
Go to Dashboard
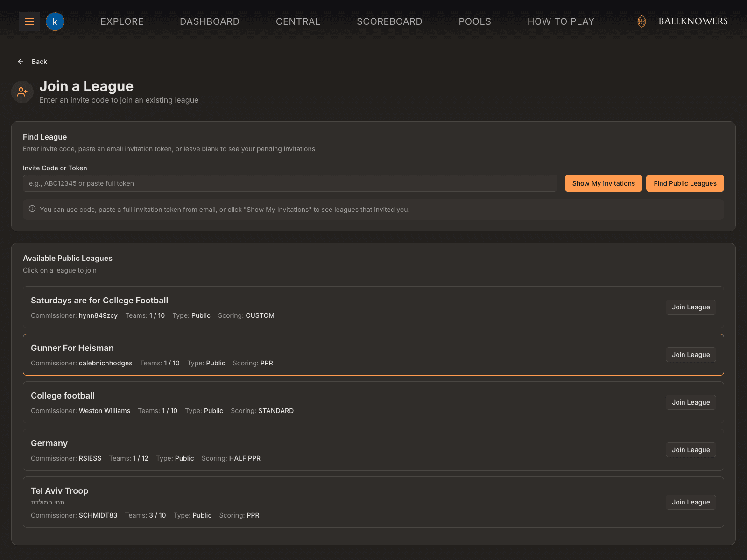pyautogui.click(x=210, y=21)
